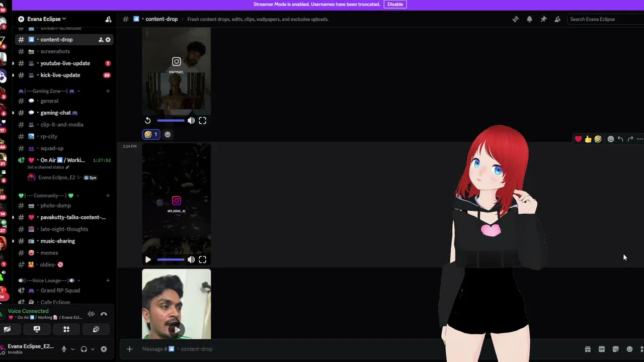Open the memes channel
The image size is (644, 362).
tap(49, 253)
